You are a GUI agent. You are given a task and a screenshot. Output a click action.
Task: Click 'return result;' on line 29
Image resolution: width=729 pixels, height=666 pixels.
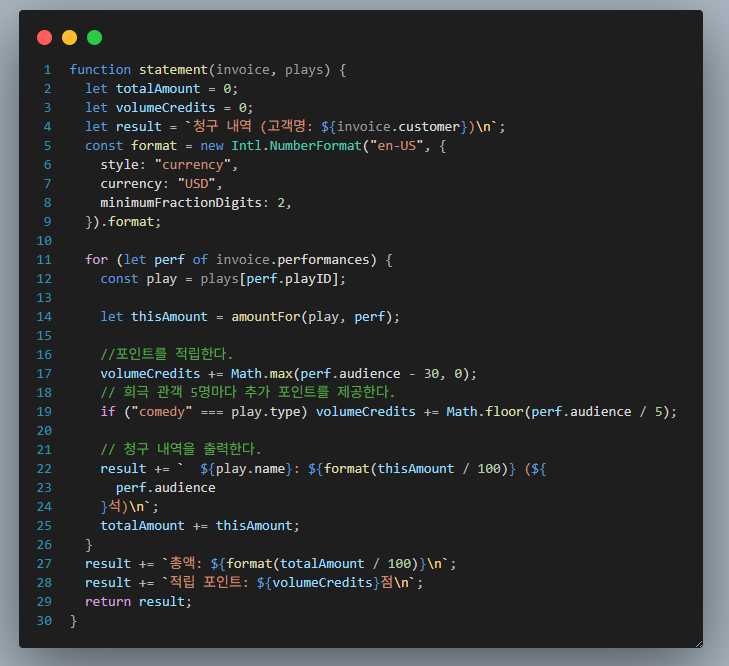pyautogui.click(x=139, y=602)
